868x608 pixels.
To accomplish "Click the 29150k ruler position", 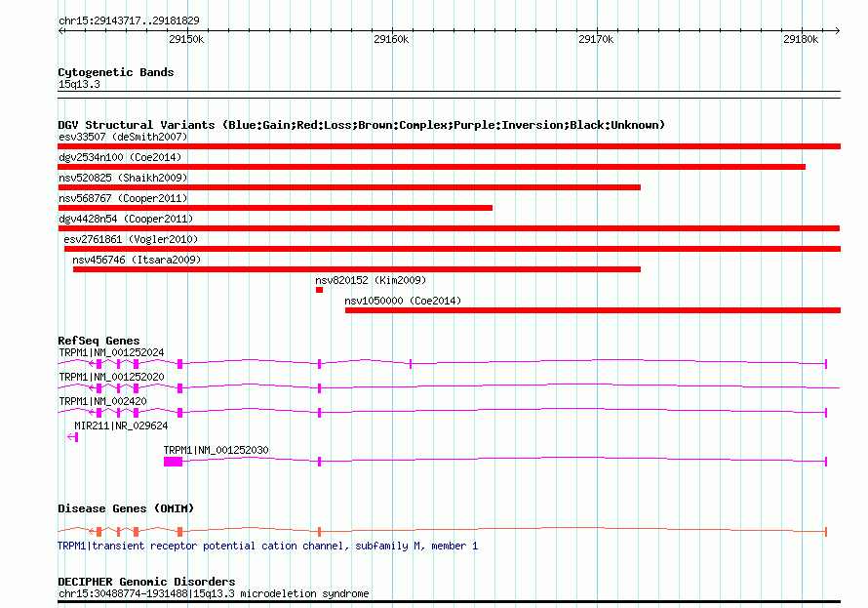I will coord(186,39).
